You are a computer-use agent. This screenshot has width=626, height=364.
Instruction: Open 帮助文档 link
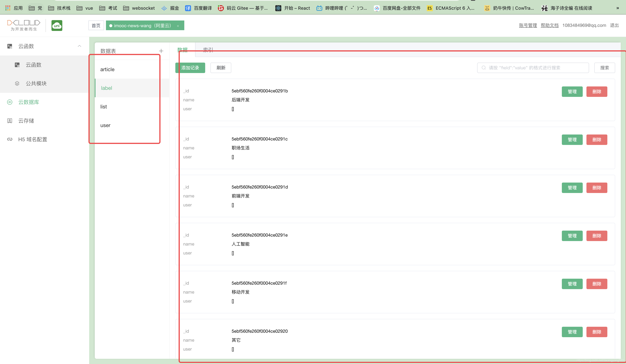pyautogui.click(x=550, y=25)
